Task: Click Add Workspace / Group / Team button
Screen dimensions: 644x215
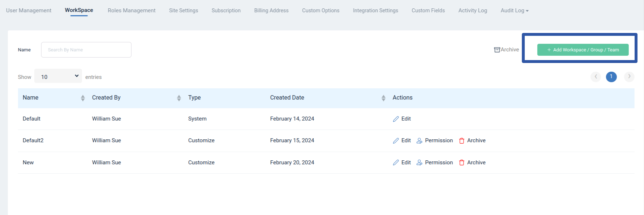Action: [583, 50]
